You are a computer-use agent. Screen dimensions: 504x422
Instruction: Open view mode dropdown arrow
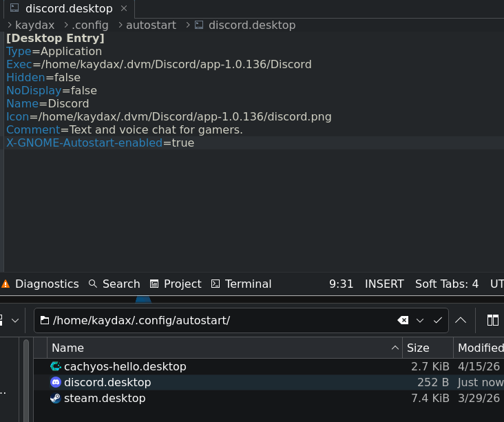[x=15, y=320]
